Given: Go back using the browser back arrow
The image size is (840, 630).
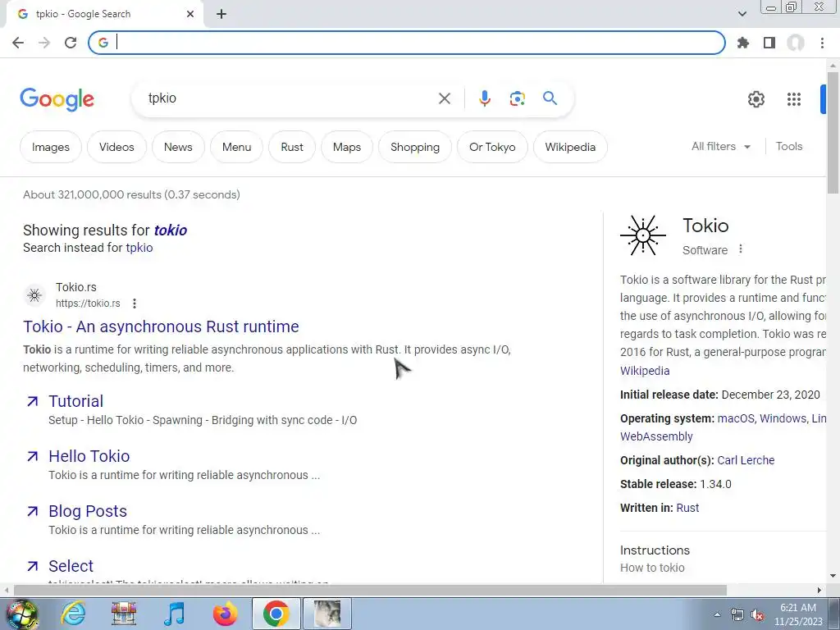Looking at the screenshot, I should point(18,43).
